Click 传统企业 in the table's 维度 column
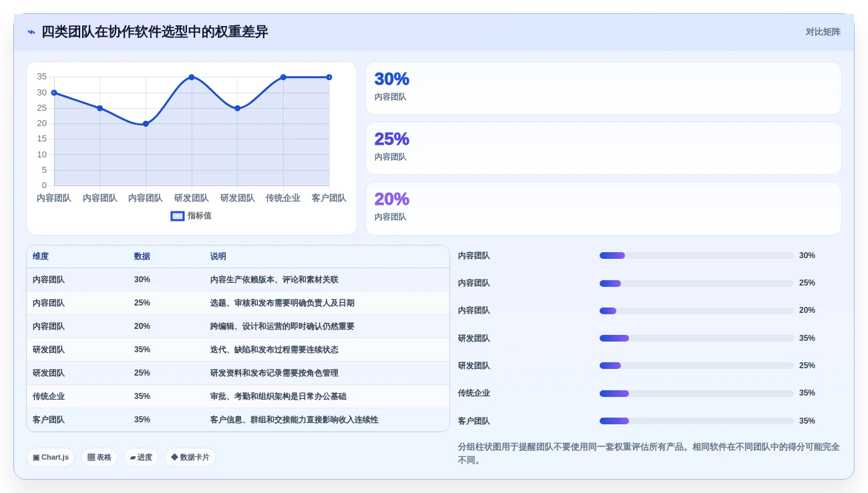The height and width of the screenshot is (493, 868). coord(49,396)
